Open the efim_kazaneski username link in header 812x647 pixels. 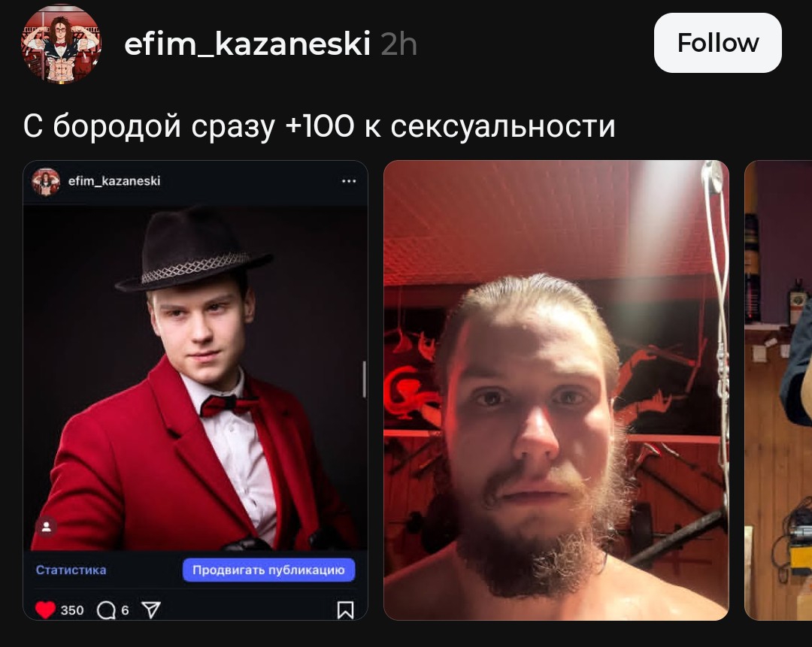coord(247,44)
